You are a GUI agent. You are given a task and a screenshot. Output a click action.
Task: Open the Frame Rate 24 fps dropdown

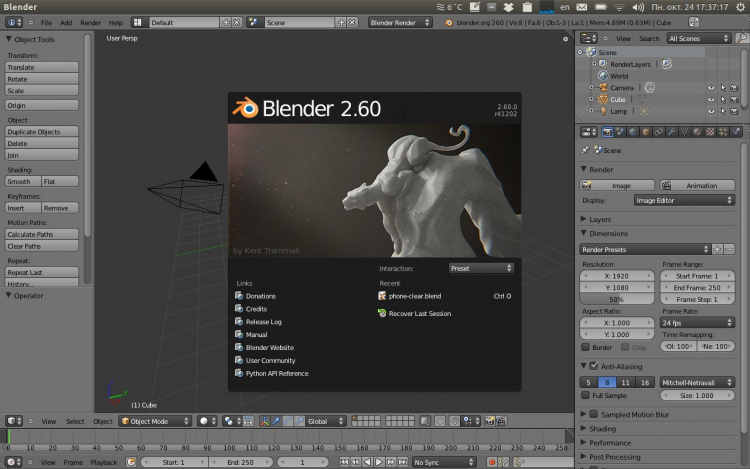pos(697,323)
